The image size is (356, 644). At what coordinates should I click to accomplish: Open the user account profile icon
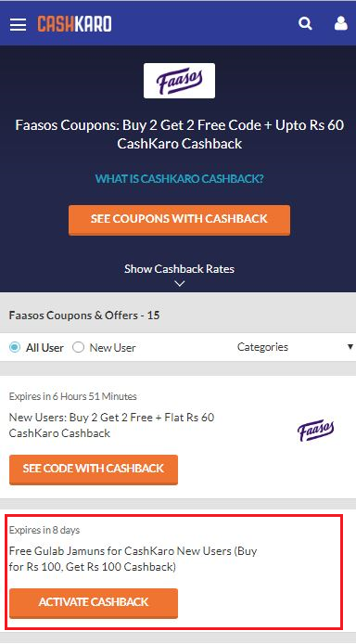point(341,23)
